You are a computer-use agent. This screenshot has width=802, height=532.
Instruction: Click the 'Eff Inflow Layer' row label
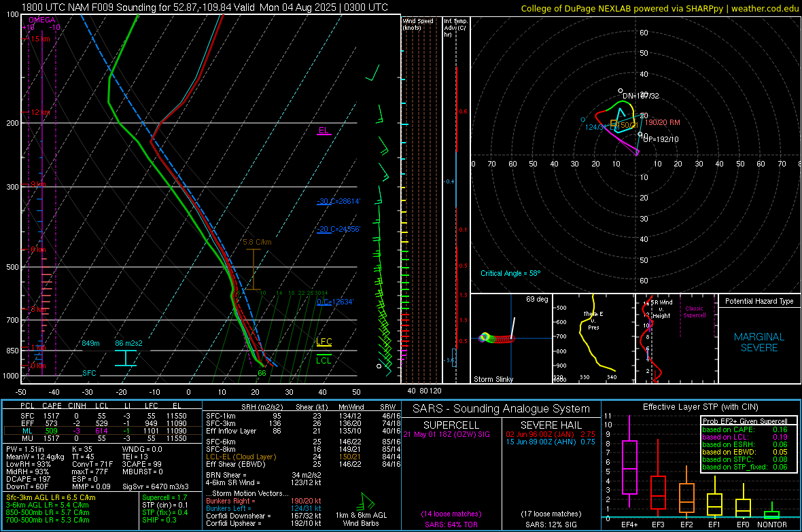(232, 431)
